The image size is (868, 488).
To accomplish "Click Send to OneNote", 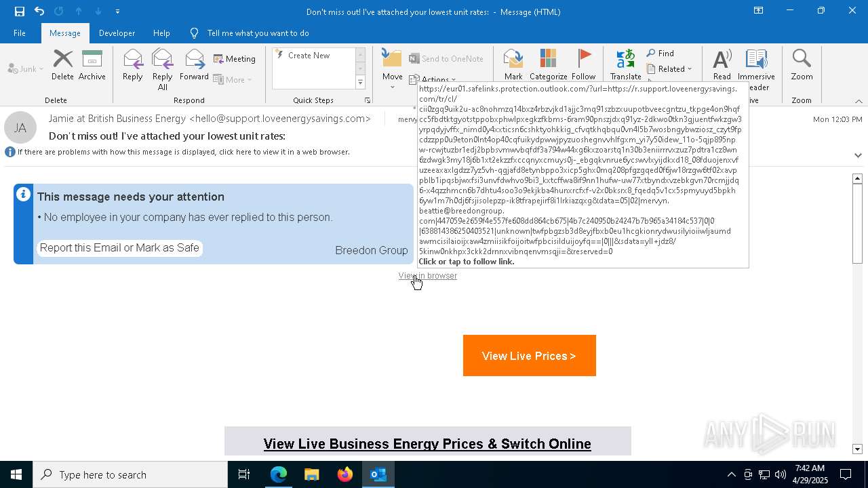I will pyautogui.click(x=446, y=59).
